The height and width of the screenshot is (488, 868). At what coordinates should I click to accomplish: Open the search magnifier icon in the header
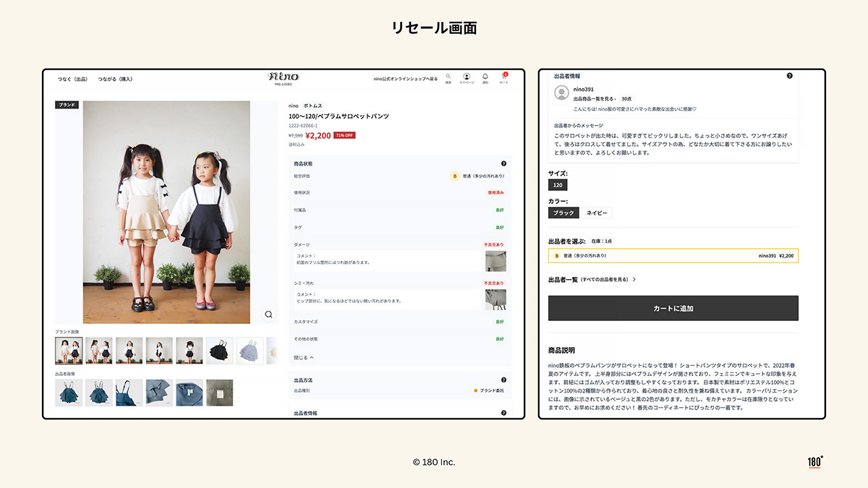pyautogui.click(x=447, y=77)
